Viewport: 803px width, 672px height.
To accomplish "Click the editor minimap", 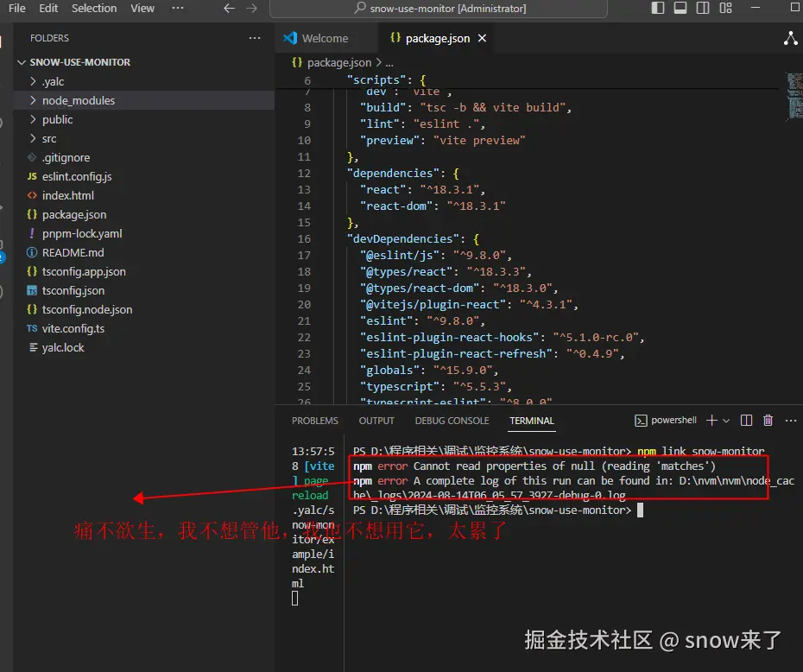I will (794, 96).
